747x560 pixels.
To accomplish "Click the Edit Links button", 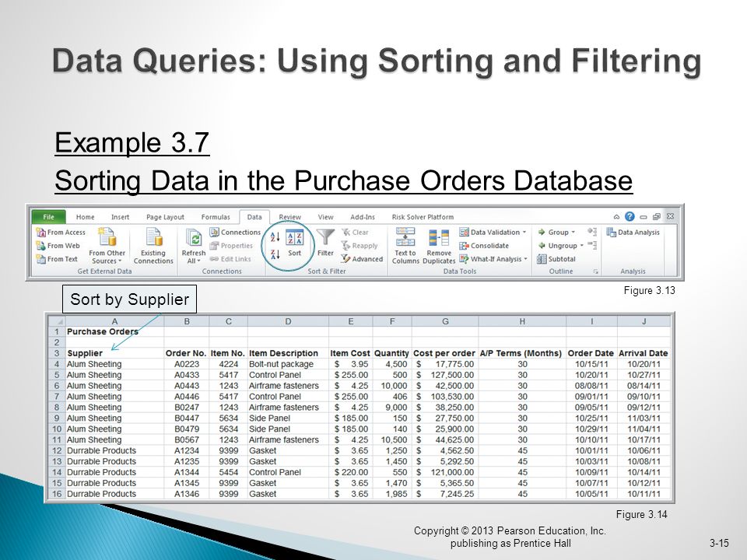I will (x=230, y=259).
